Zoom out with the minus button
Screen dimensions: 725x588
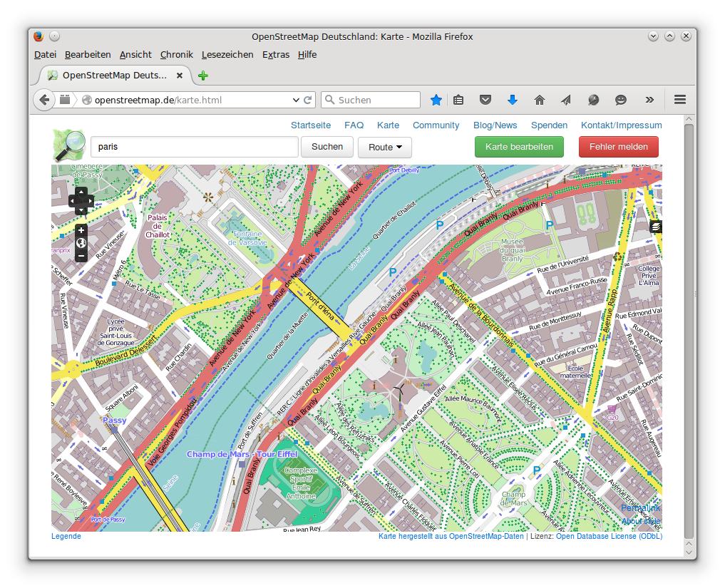81,255
